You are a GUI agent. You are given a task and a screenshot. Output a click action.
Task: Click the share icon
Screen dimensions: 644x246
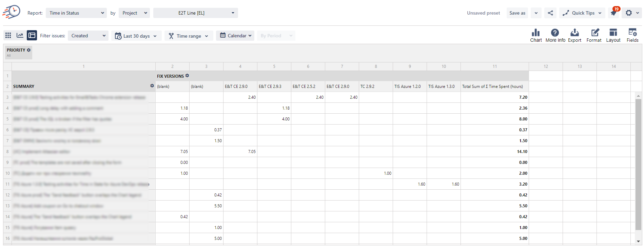coord(550,13)
